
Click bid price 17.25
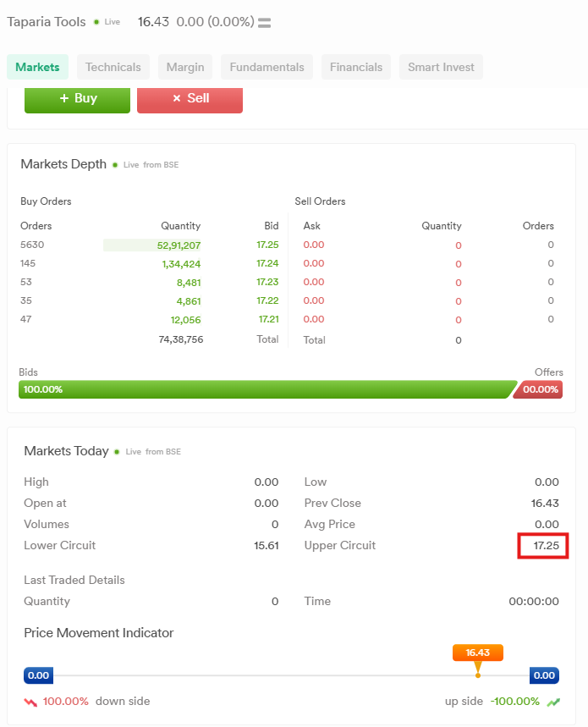pos(268,245)
